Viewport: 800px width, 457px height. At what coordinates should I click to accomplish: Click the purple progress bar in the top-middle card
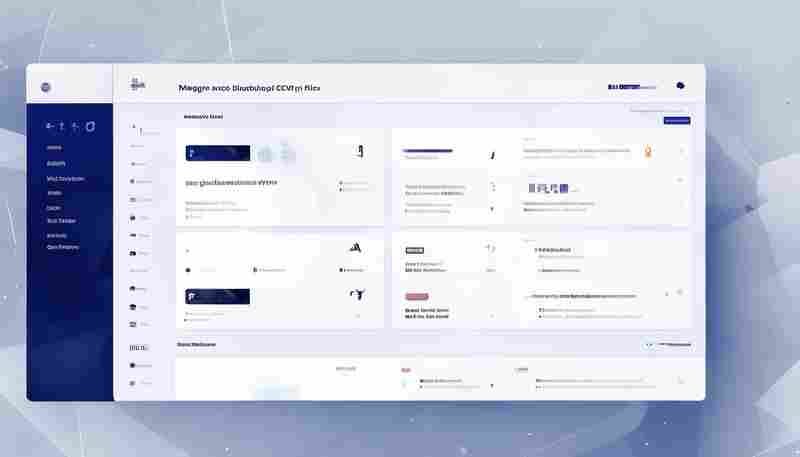(428, 151)
